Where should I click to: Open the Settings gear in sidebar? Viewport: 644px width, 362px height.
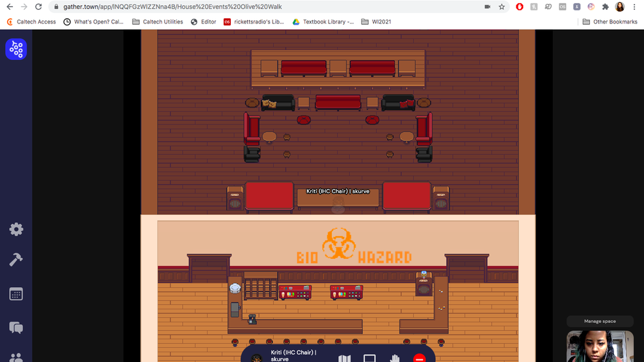pyautogui.click(x=16, y=229)
